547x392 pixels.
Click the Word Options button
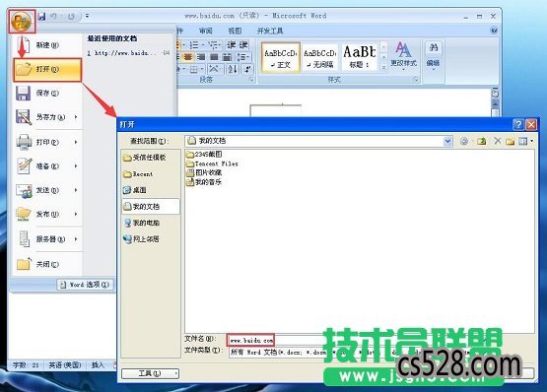point(86,285)
